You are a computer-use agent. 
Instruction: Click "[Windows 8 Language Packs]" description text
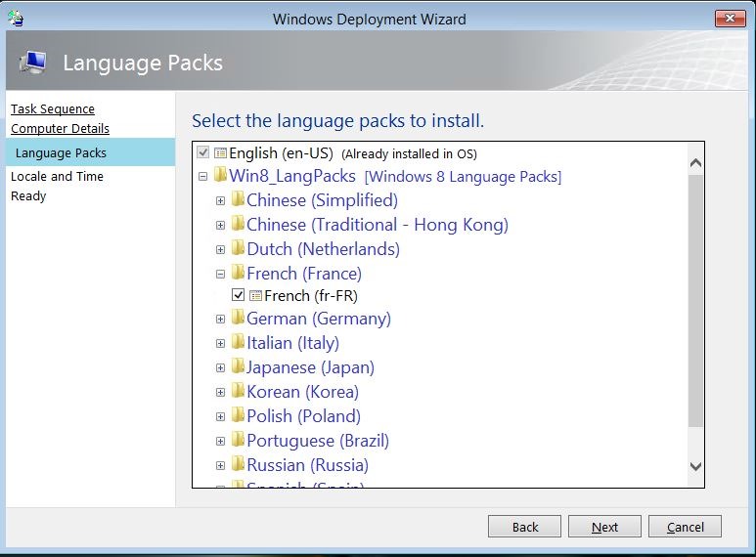click(463, 177)
